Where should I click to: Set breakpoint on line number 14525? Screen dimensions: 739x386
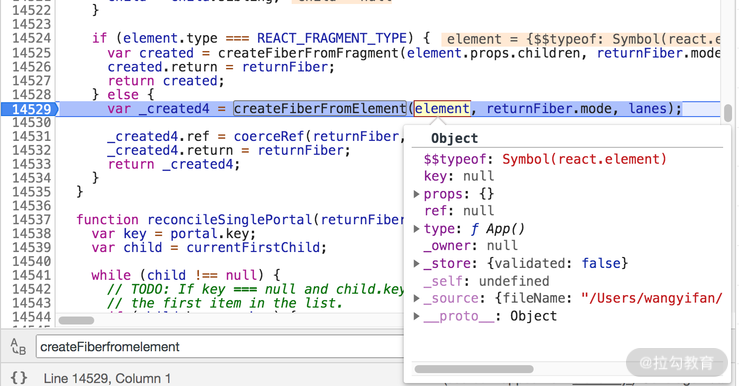coord(31,53)
